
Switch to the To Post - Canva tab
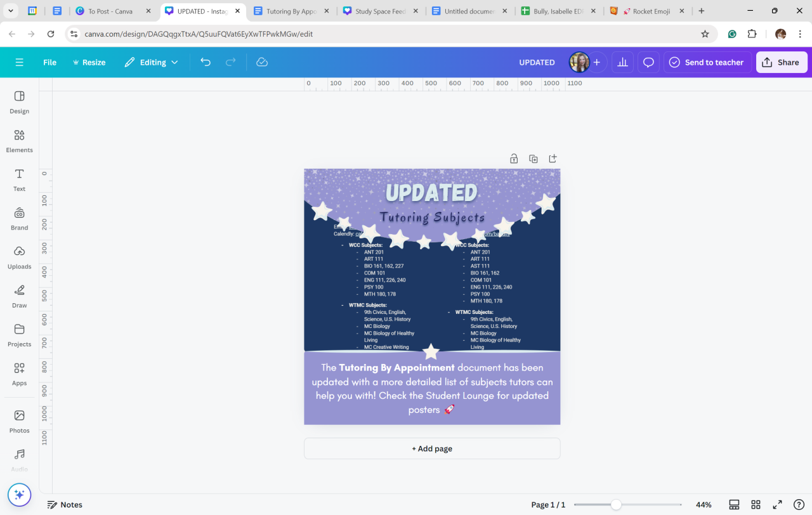click(x=113, y=11)
